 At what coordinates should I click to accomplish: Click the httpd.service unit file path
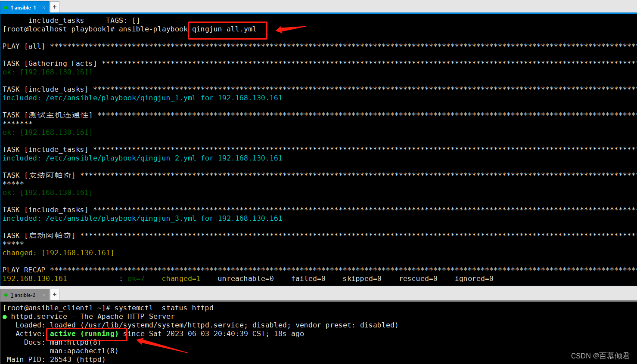click(x=164, y=325)
